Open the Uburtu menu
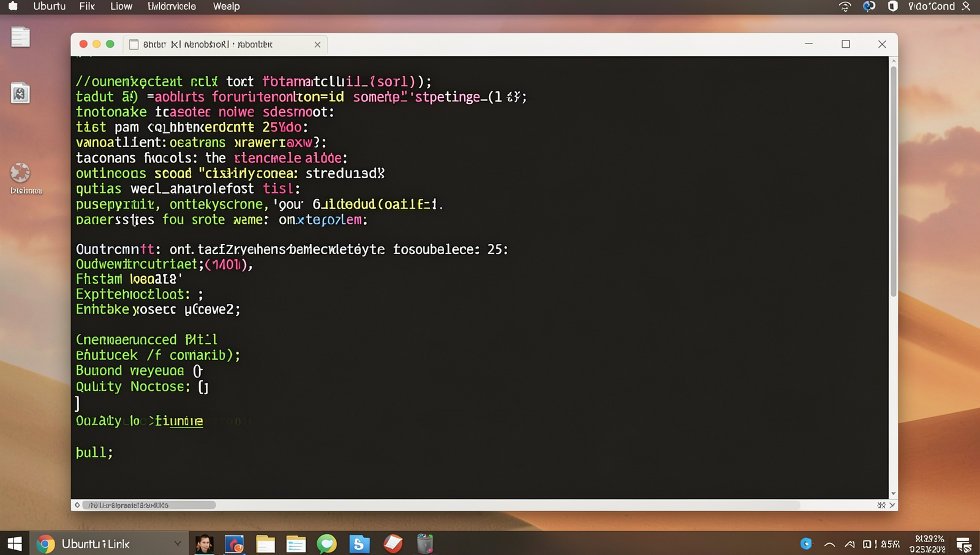The width and height of the screenshot is (980, 555). pos(49,6)
